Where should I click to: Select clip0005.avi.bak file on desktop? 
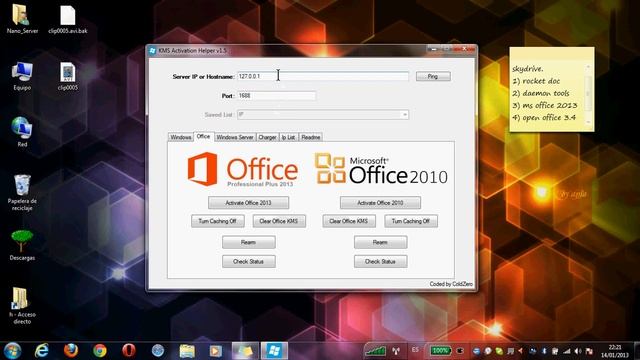(x=68, y=19)
